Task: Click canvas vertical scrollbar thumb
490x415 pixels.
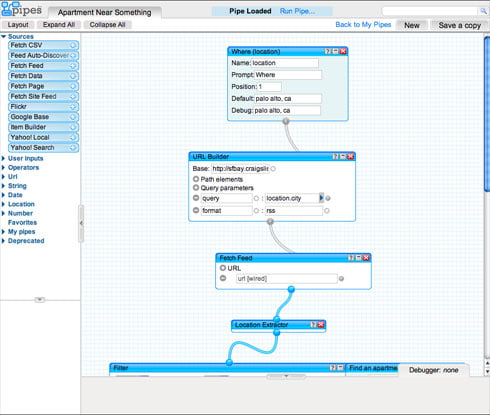Action: (x=487, y=113)
